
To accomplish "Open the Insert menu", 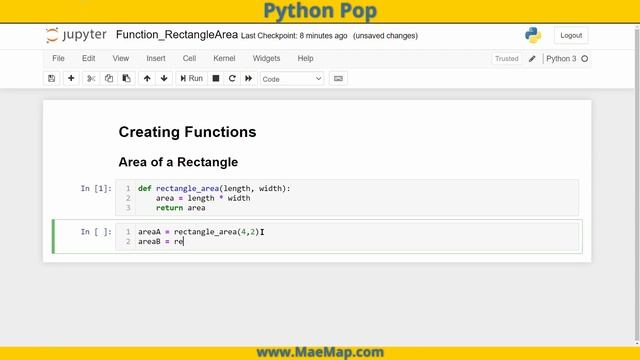I will click(156, 58).
